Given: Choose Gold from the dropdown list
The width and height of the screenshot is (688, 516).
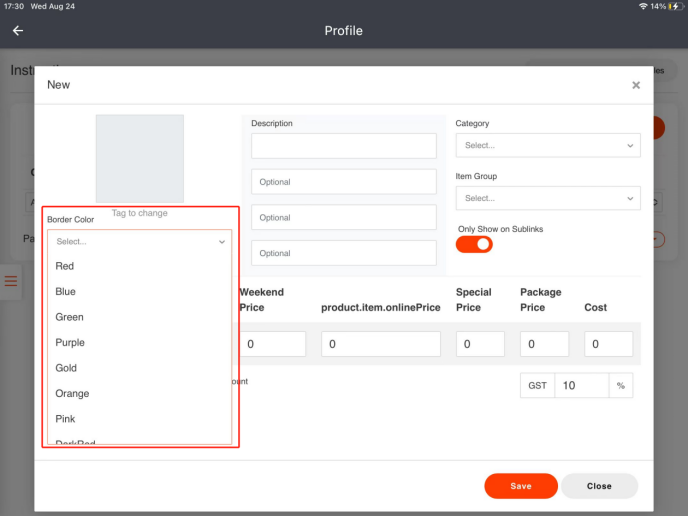Looking at the screenshot, I should coord(66,368).
